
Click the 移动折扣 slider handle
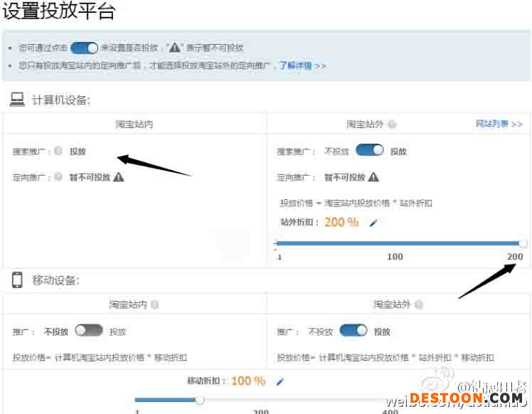pyautogui.click(x=200, y=400)
